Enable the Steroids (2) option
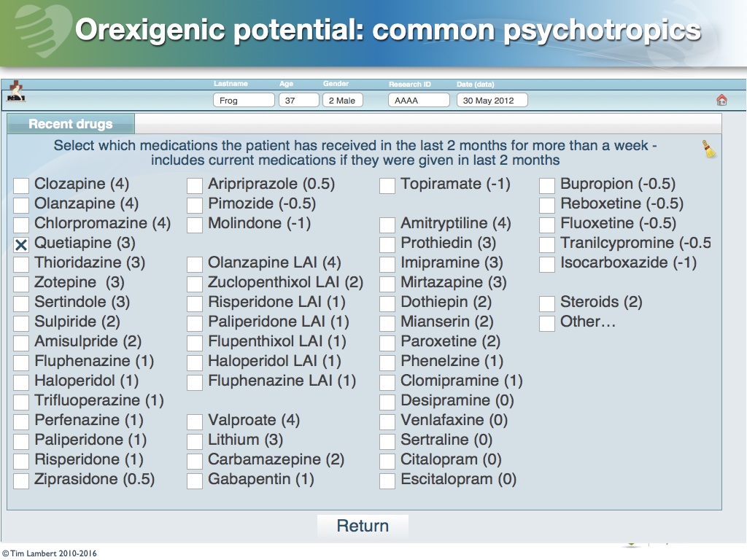 (x=546, y=302)
